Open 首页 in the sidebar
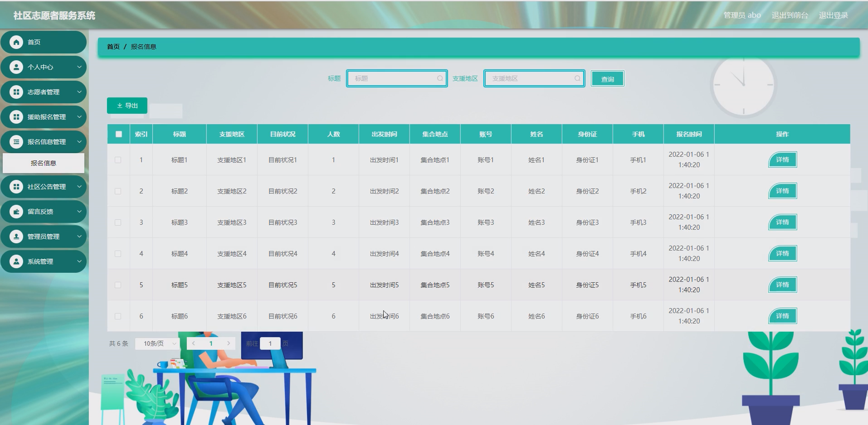 (44, 42)
